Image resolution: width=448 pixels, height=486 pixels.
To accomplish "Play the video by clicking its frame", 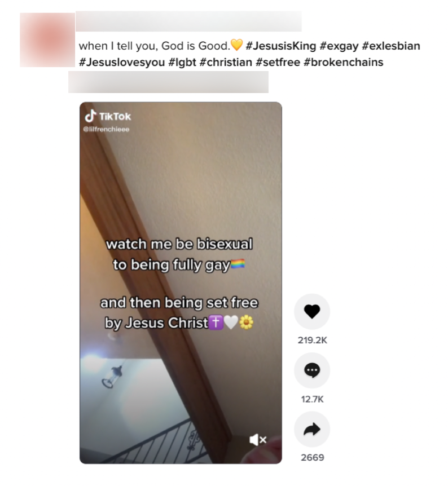I will tap(181, 282).
